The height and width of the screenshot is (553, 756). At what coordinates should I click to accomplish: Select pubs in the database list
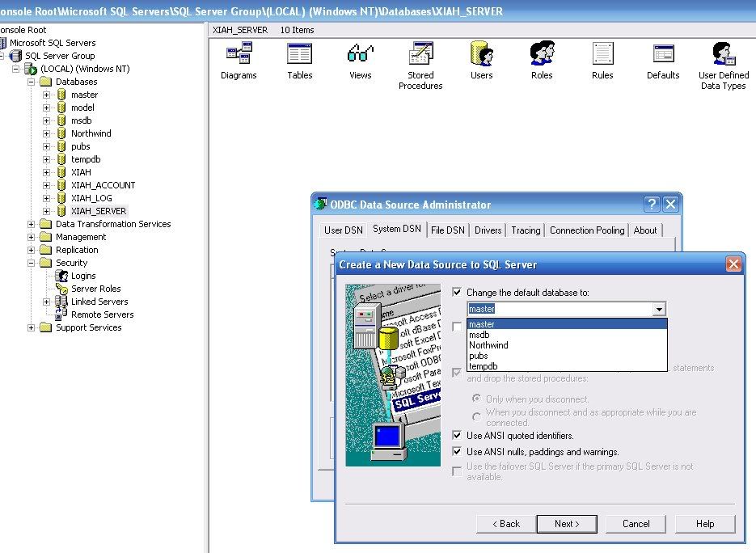479,356
